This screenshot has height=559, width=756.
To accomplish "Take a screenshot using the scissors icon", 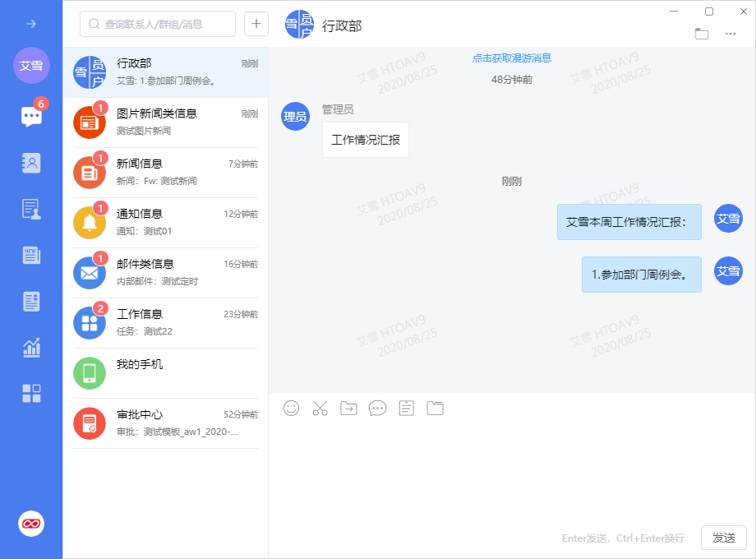I will click(320, 408).
